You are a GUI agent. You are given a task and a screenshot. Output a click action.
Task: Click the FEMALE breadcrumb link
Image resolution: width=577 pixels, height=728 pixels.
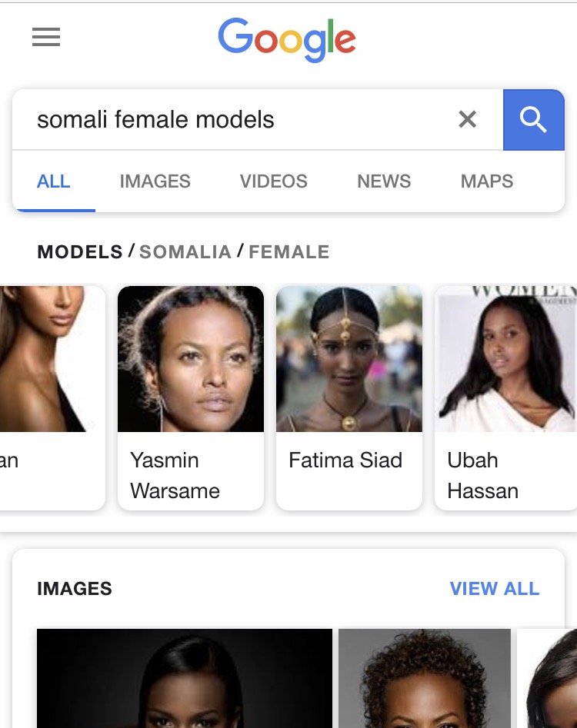pos(289,251)
